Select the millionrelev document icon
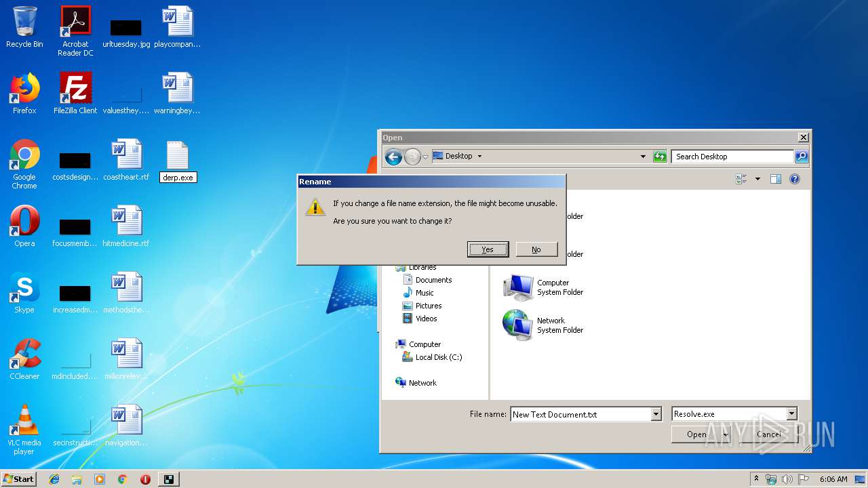The width and height of the screenshot is (868, 488). coord(126,359)
